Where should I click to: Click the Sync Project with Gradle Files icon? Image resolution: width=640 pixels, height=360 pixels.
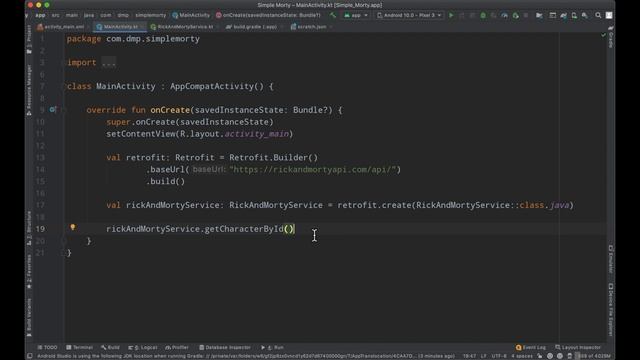point(563,15)
